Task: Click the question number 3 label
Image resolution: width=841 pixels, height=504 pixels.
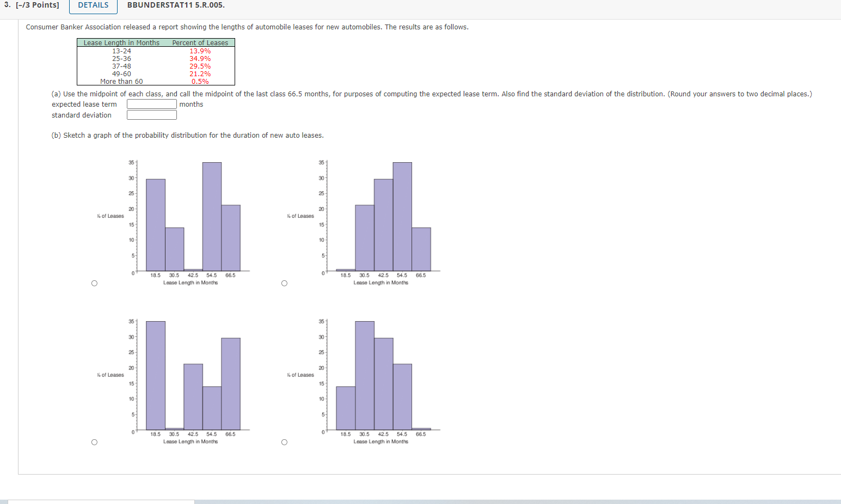Action: point(7,5)
